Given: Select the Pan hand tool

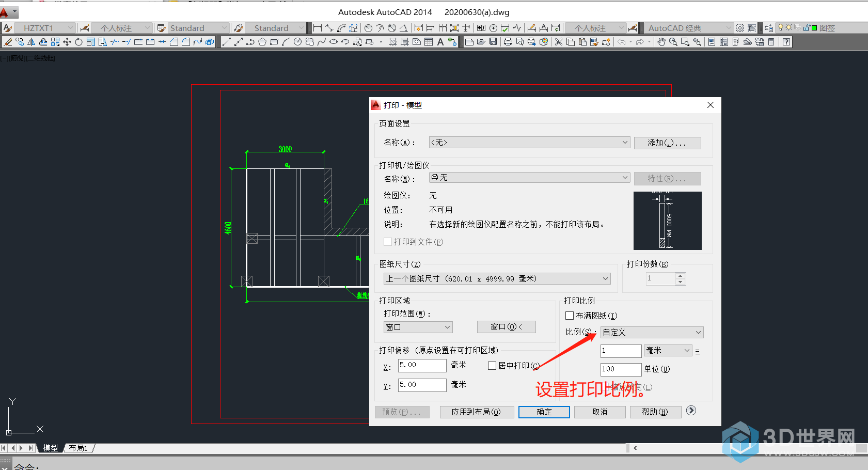Looking at the screenshot, I should coord(661,42).
